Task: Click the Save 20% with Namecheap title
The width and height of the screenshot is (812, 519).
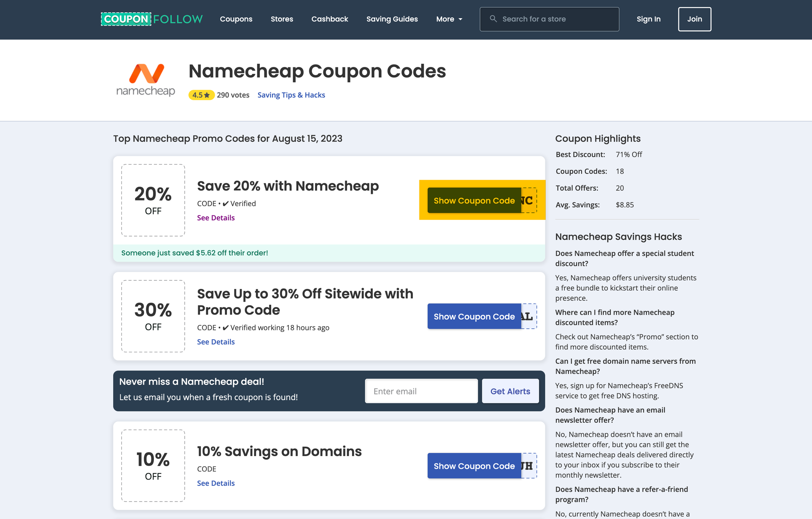Action: [x=288, y=186]
